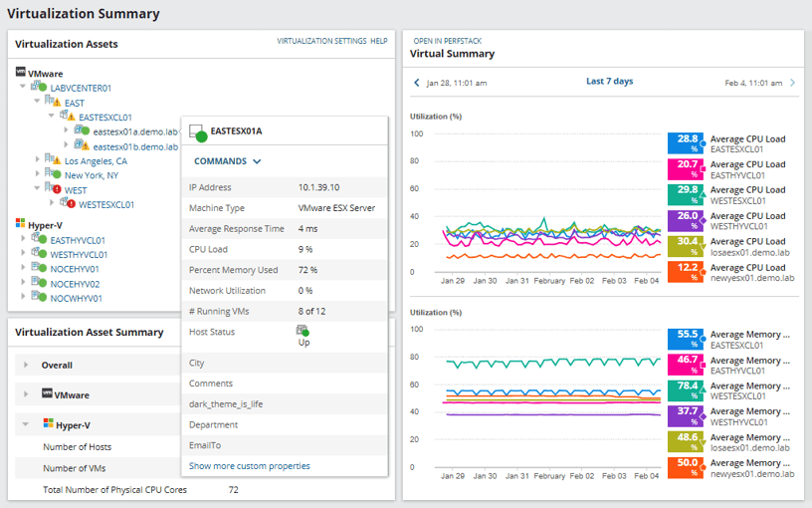Screen dimensions: 812x508
Task: Toggle the 78.4% WESTESXCL01 memory legend
Action: point(687,391)
